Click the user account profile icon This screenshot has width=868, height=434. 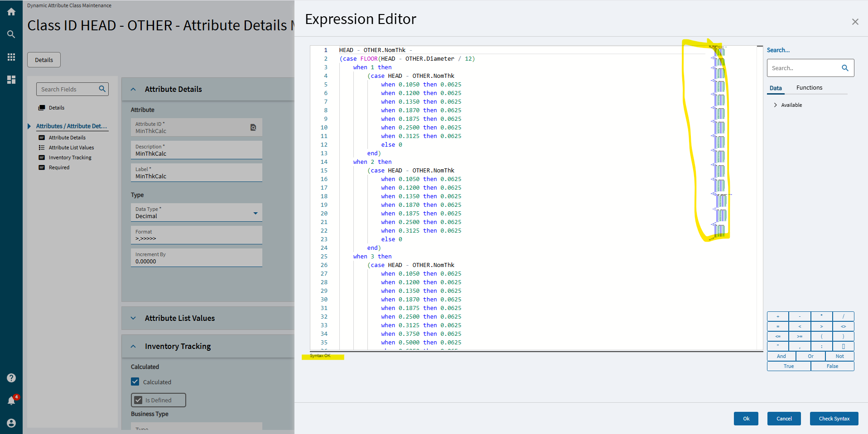coord(11,423)
